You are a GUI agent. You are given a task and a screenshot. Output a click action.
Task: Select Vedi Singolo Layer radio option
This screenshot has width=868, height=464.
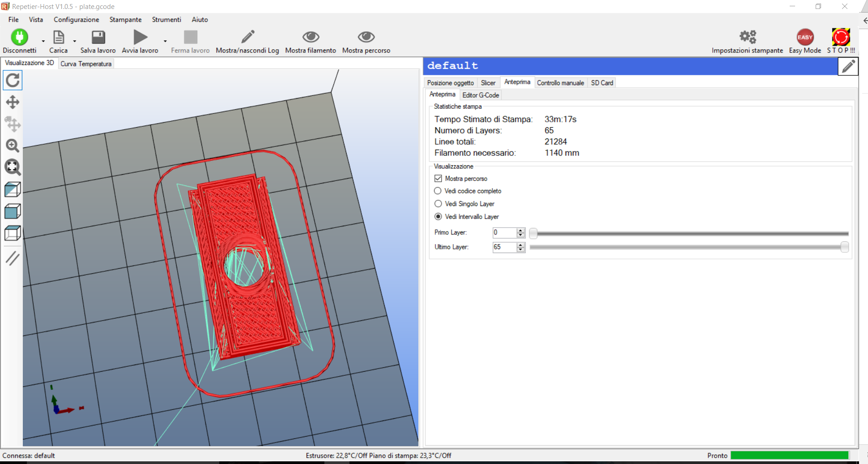438,204
